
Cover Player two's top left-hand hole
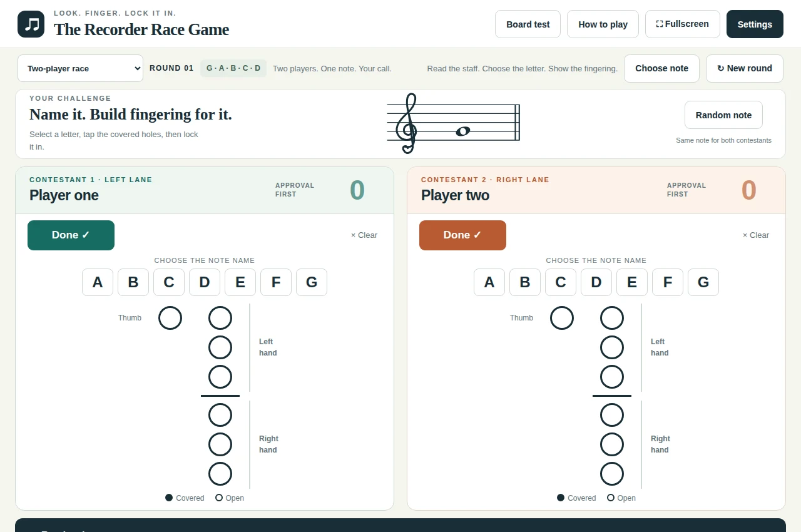612,318
